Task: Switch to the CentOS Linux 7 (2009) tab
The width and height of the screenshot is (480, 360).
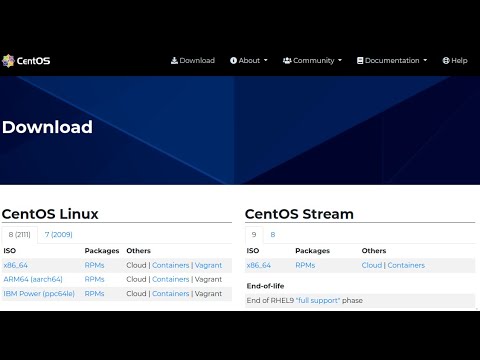Action: click(59, 234)
